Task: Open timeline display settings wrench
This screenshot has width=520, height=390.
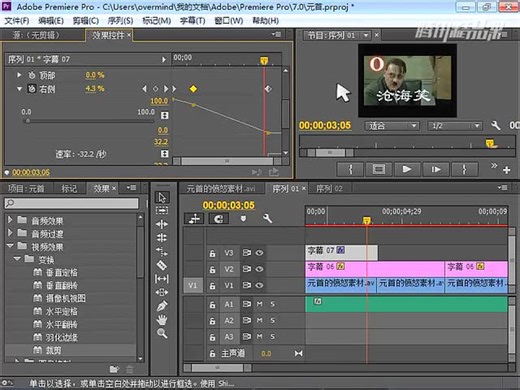Action: (267, 219)
